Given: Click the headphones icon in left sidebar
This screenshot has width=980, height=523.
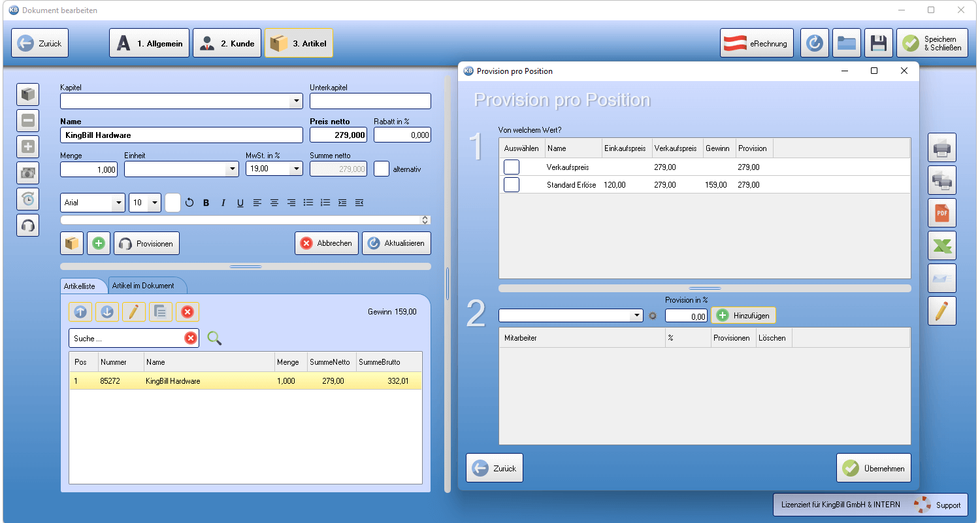Looking at the screenshot, I should 27,225.
